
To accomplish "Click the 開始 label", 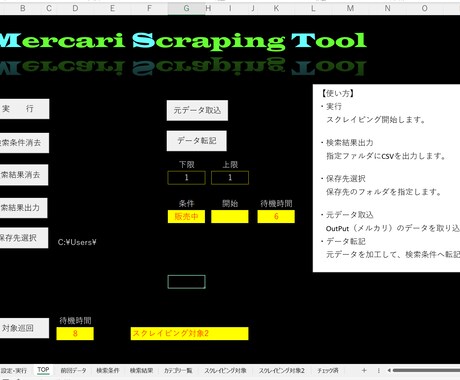I will point(230,204).
